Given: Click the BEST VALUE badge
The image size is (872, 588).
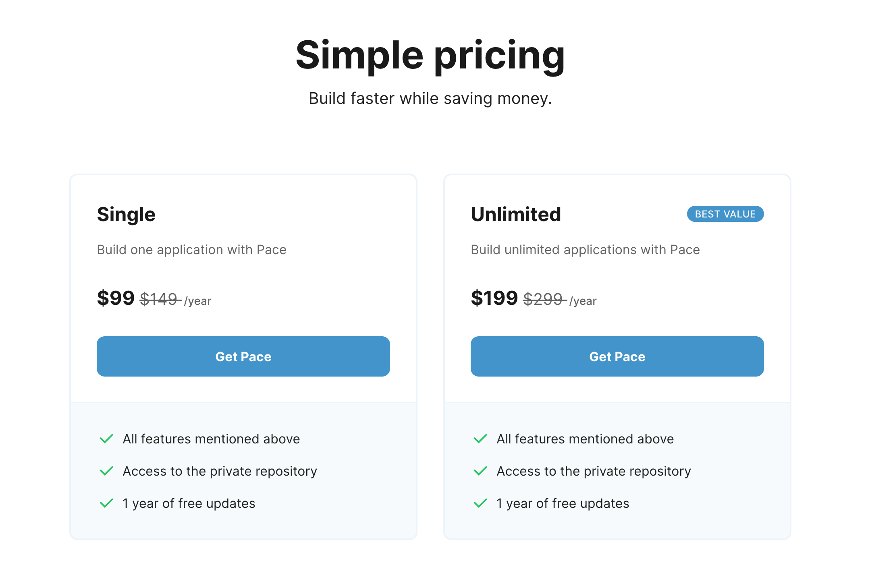Looking at the screenshot, I should pyautogui.click(x=725, y=214).
